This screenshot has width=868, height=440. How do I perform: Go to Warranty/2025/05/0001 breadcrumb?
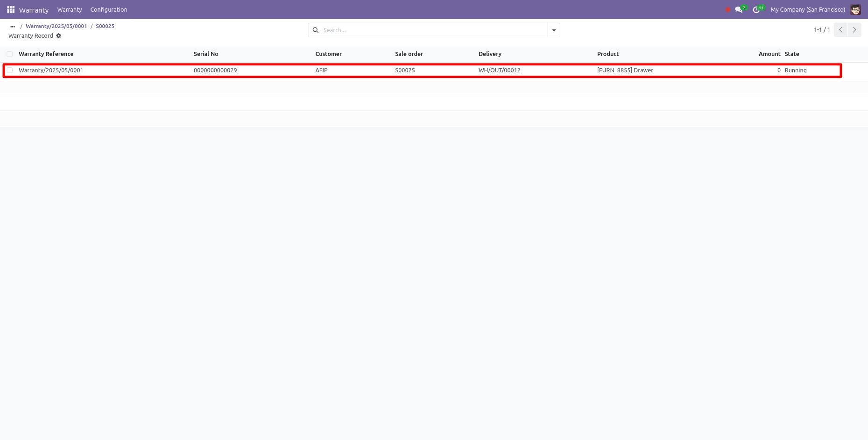coord(56,26)
